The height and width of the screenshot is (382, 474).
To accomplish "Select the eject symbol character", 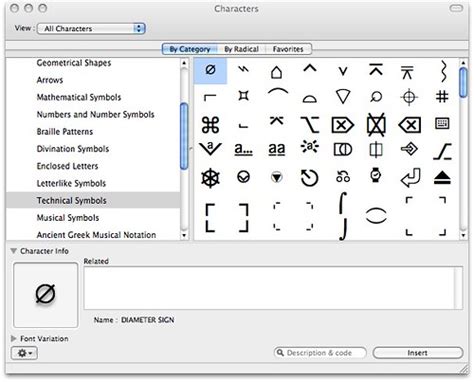I will pyautogui.click(x=442, y=178).
